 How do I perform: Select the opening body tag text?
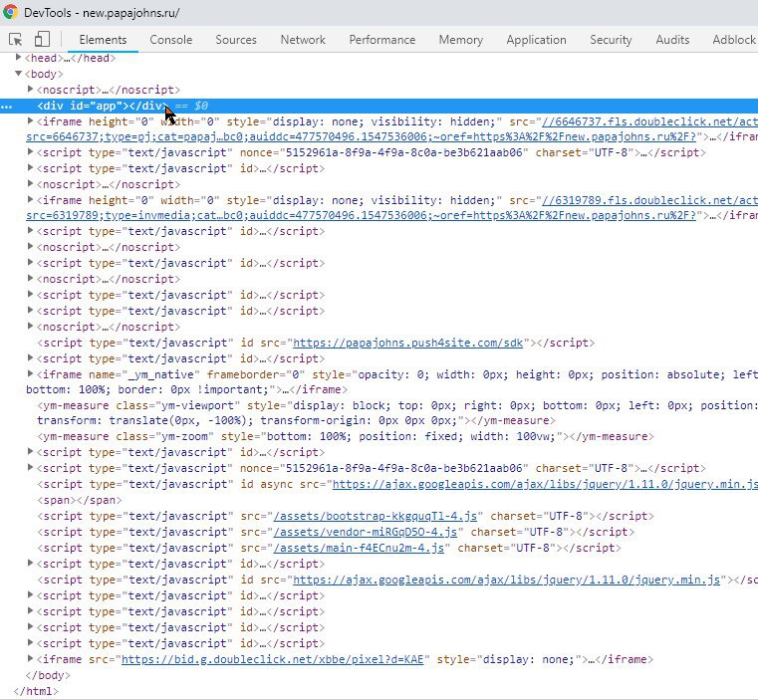coord(44,74)
